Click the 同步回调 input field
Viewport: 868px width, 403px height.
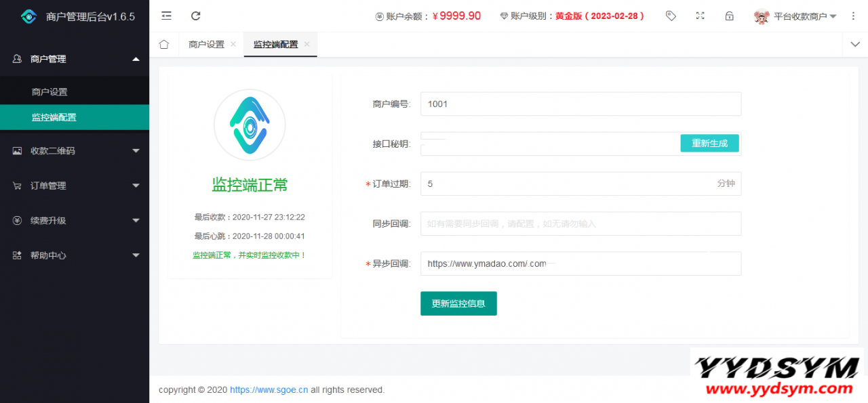[x=580, y=224]
